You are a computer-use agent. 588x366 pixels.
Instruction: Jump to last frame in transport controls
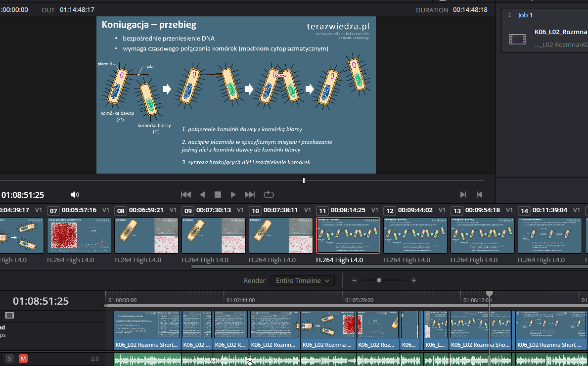pyautogui.click(x=250, y=195)
